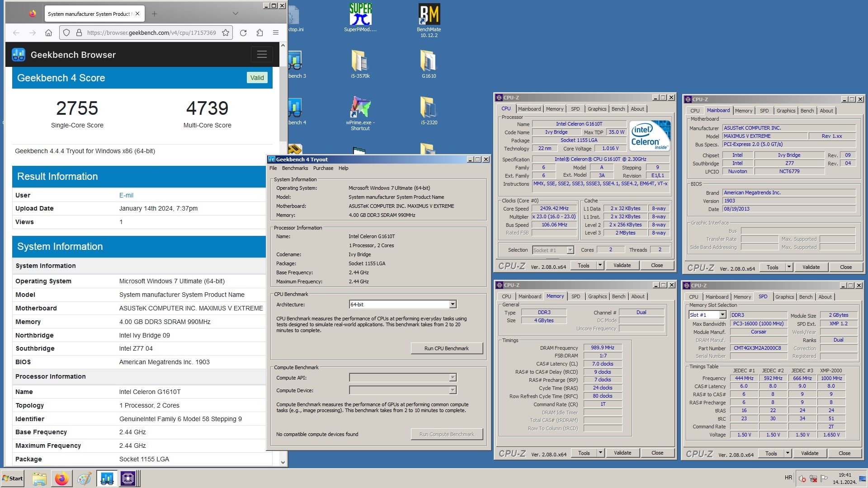Switch to CPU-Z via taskbar icon
The width and height of the screenshot is (868, 488).
(128, 479)
